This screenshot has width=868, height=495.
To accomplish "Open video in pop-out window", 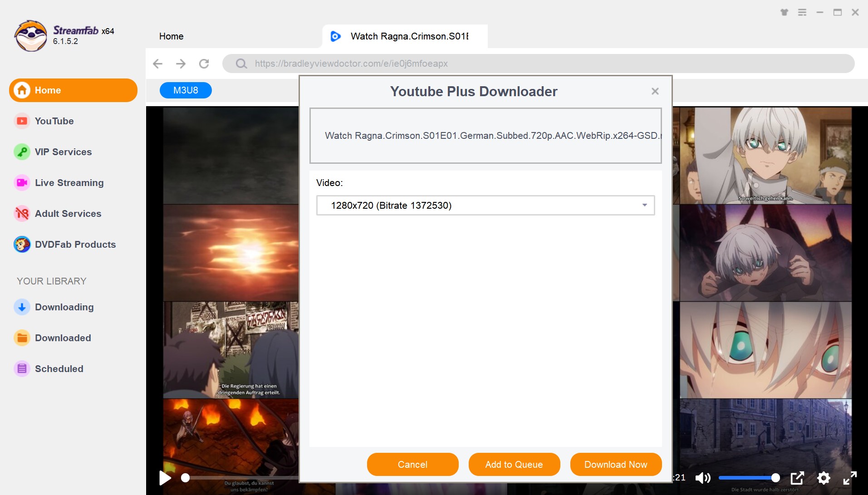I will click(797, 478).
